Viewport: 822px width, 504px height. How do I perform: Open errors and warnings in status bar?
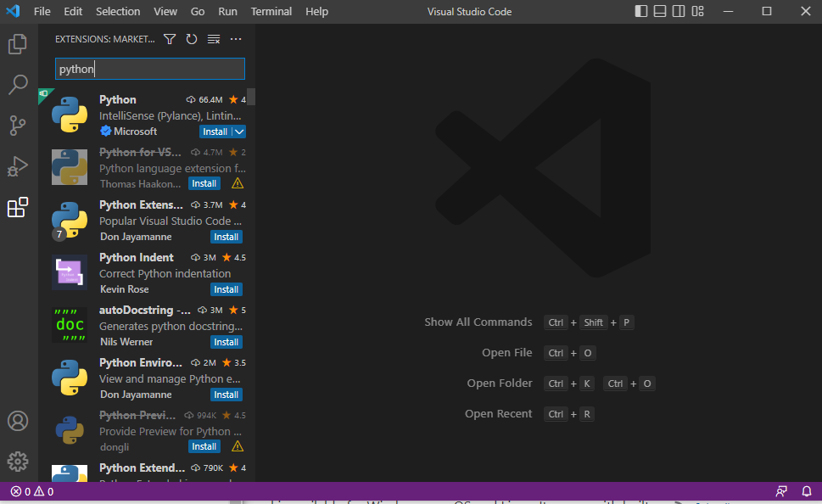pyautogui.click(x=32, y=491)
